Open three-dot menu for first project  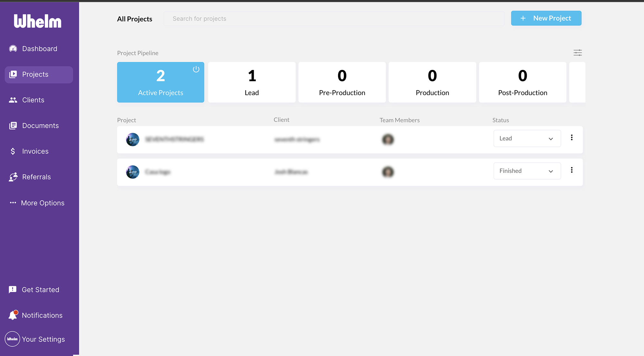[572, 138]
